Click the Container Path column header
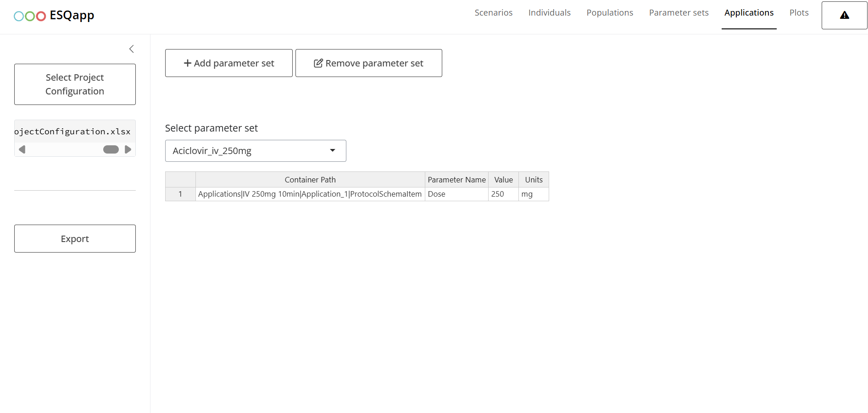This screenshot has width=868, height=413. 310,180
